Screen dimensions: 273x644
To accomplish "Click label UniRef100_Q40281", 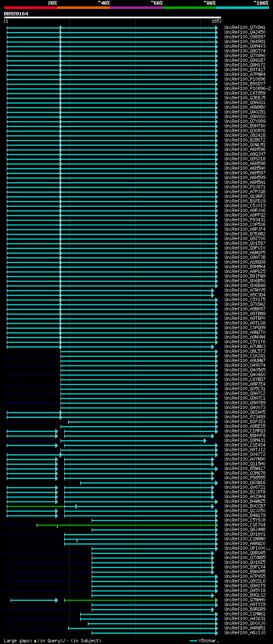I will (245, 112).
